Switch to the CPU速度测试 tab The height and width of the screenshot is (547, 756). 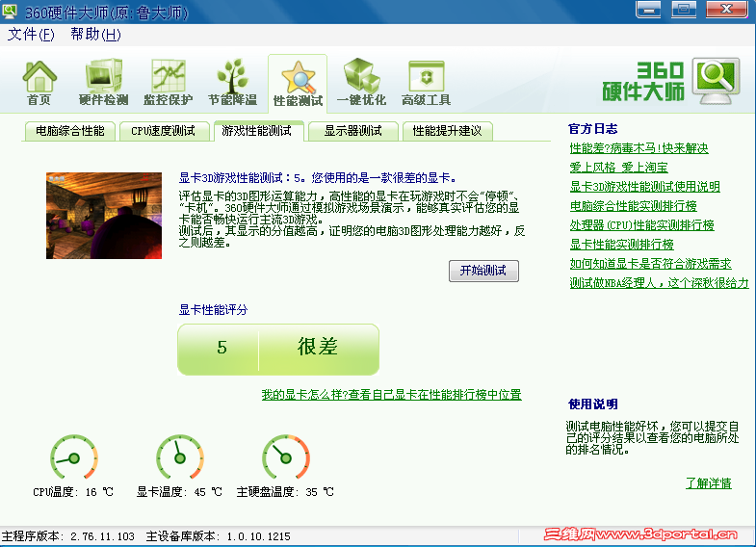coord(163,131)
